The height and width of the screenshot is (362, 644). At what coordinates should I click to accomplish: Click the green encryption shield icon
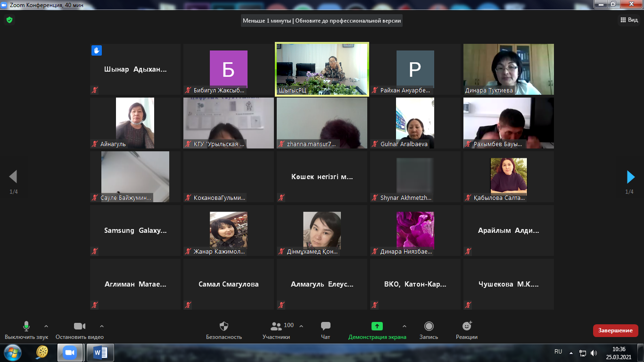click(9, 20)
